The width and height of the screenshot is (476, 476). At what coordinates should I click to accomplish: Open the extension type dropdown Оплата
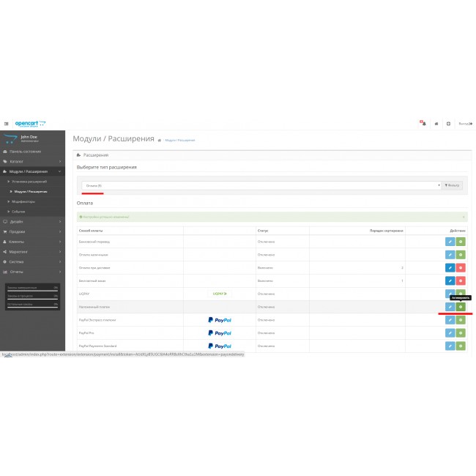(261, 185)
